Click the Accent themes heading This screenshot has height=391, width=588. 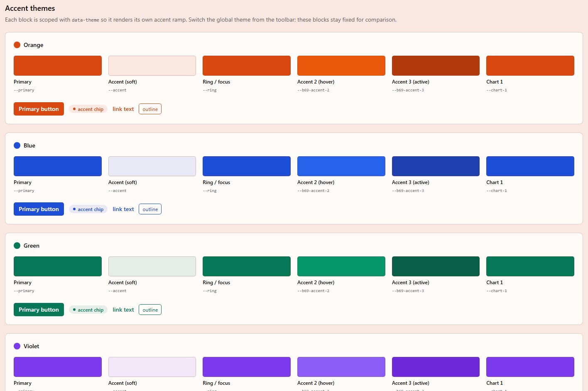click(x=30, y=8)
